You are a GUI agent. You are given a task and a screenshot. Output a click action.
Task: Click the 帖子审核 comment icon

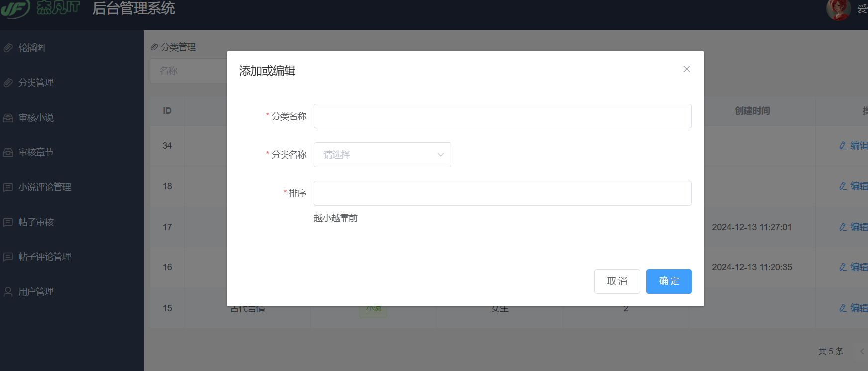tap(8, 222)
